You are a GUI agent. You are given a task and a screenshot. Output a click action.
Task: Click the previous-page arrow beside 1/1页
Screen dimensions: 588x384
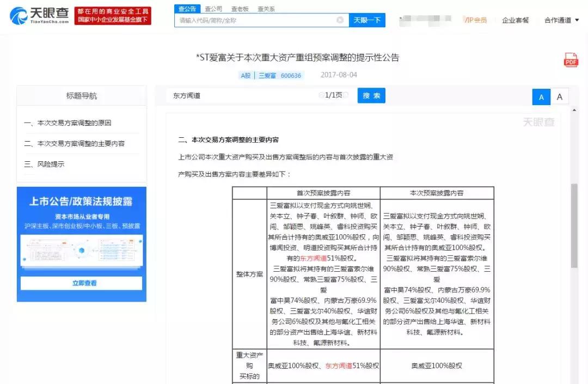pos(321,95)
